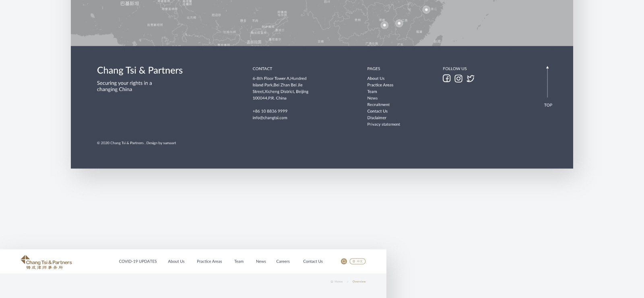Viewport: 644px width, 298px height.
Task: Click the address line '6-8th Floor Tower A,Hundred'
Action: (x=279, y=79)
